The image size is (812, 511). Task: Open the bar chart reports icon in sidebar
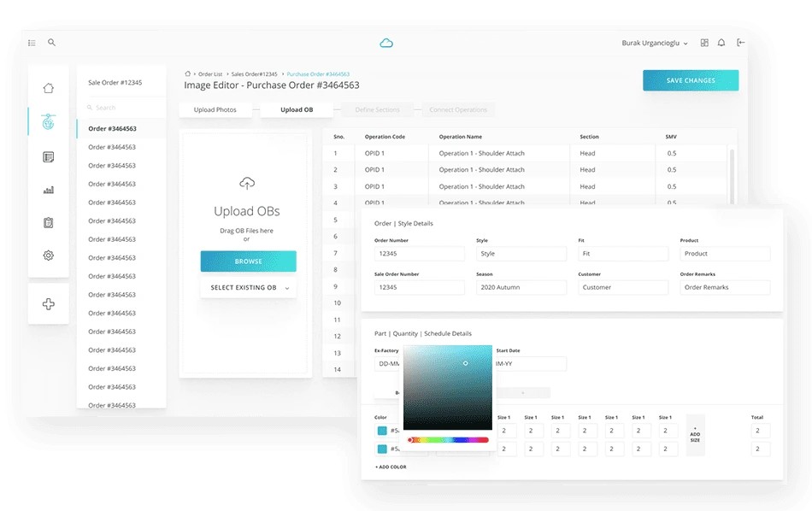pos(48,190)
